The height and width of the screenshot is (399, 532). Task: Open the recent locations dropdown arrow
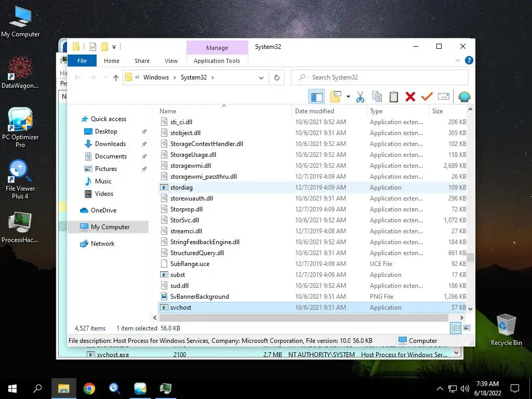click(105, 78)
